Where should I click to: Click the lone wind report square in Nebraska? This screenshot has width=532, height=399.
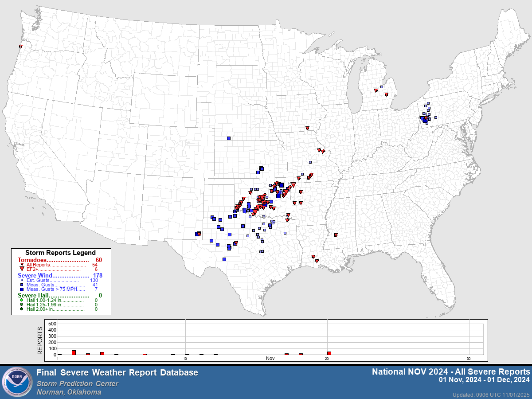(229, 138)
